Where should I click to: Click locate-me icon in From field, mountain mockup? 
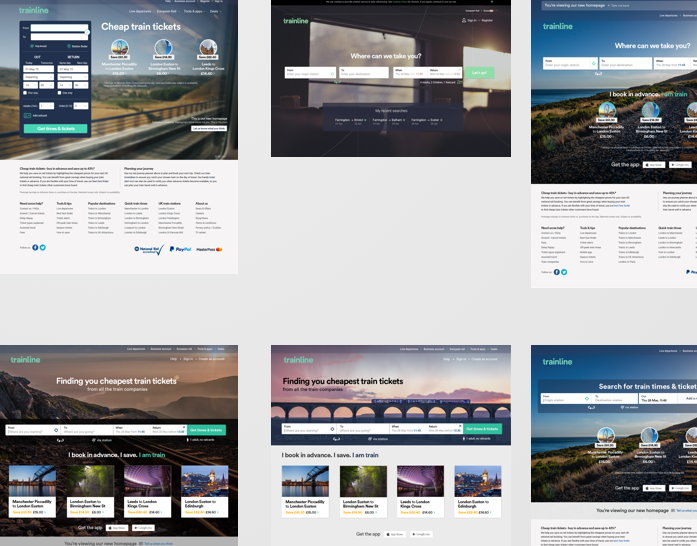coord(56,430)
